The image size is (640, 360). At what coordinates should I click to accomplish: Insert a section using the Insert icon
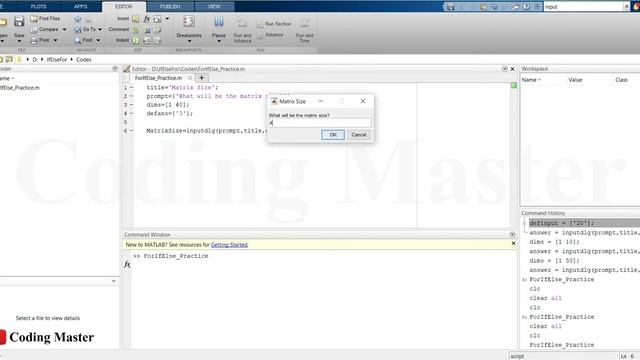coord(136,19)
